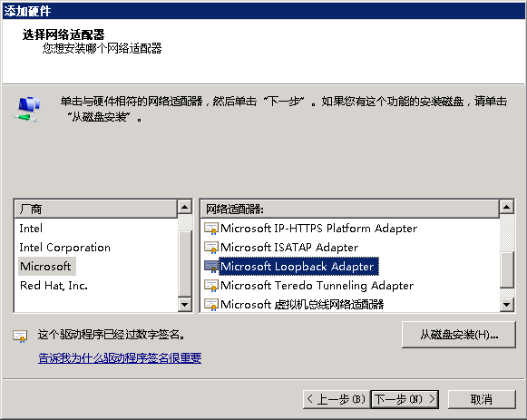
Task: Click the manufacturer list scroll-down arrow
Action: (x=184, y=305)
